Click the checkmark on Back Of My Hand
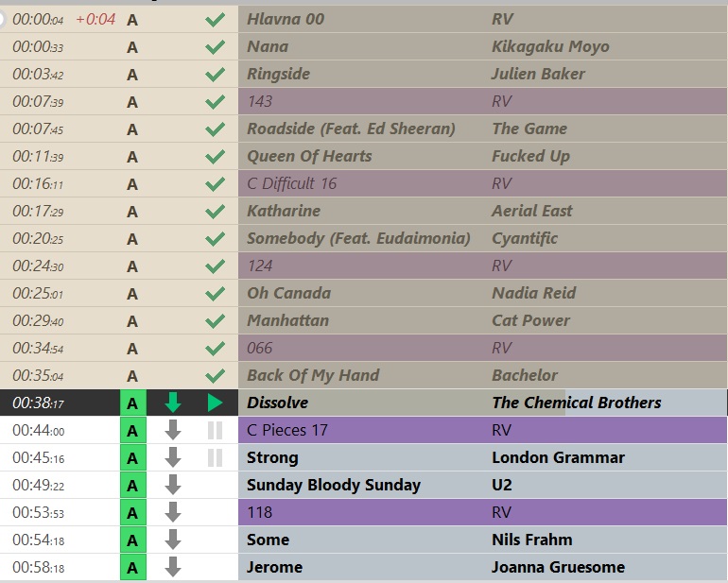Screen dimensions: 728x583 tap(215, 375)
